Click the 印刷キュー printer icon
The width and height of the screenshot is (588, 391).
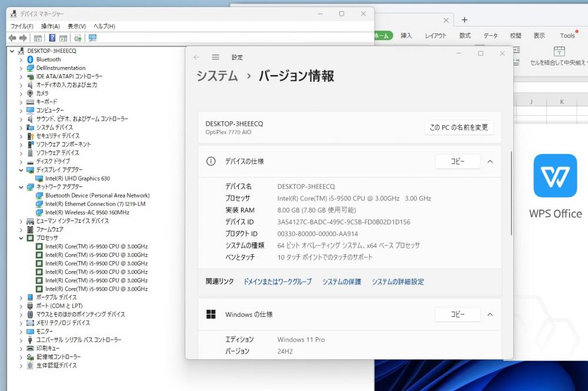pos(31,349)
